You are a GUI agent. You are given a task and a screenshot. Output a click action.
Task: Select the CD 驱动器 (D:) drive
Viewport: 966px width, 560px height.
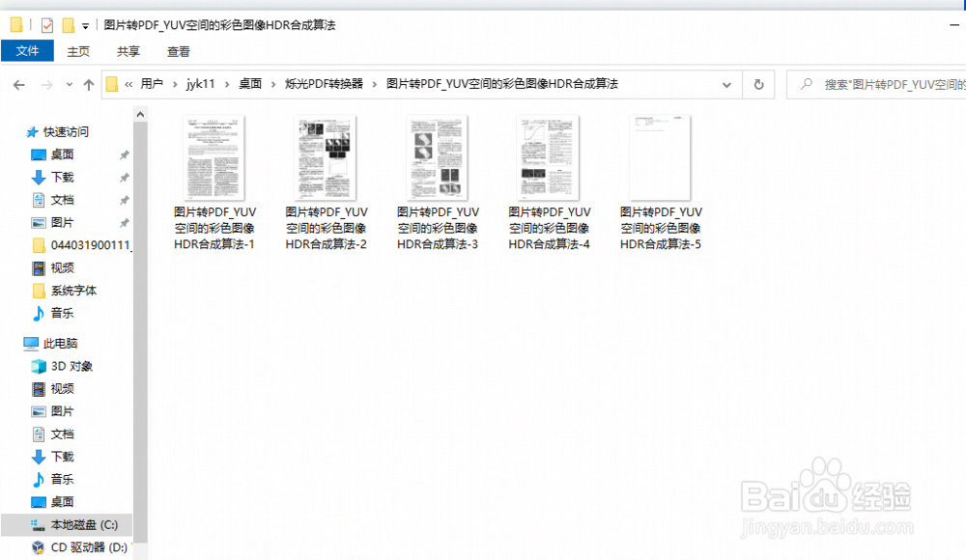pos(76,546)
